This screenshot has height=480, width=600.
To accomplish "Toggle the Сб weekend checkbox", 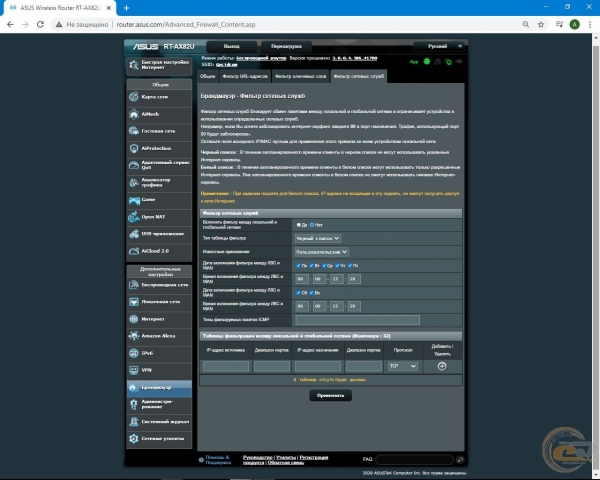I will pos(298,293).
